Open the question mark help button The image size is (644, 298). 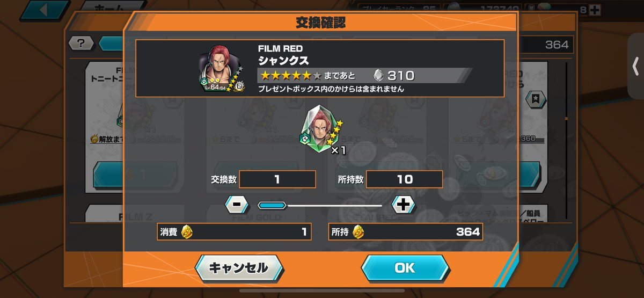point(82,43)
